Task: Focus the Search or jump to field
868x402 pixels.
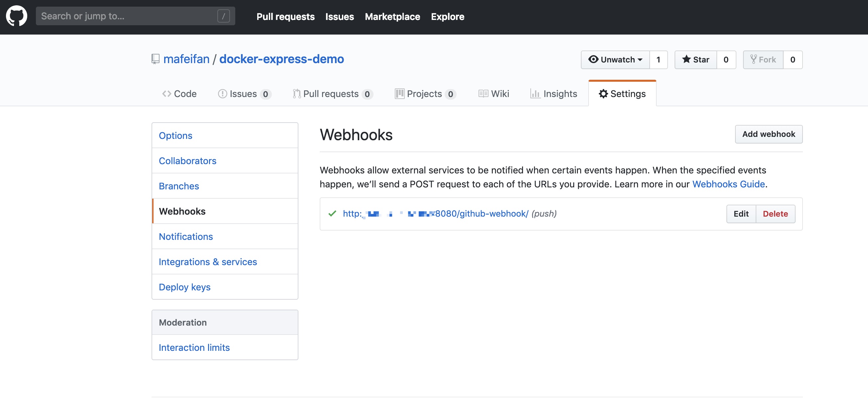Action: pos(136,16)
